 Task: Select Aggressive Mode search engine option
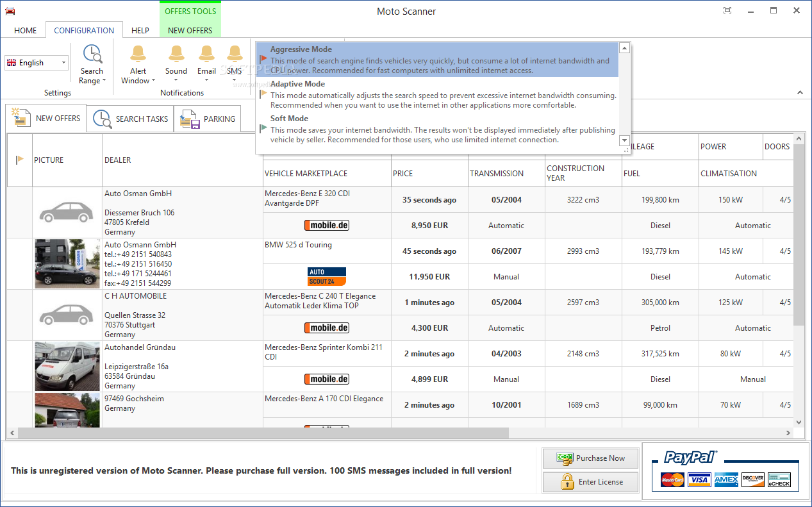[437, 60]
